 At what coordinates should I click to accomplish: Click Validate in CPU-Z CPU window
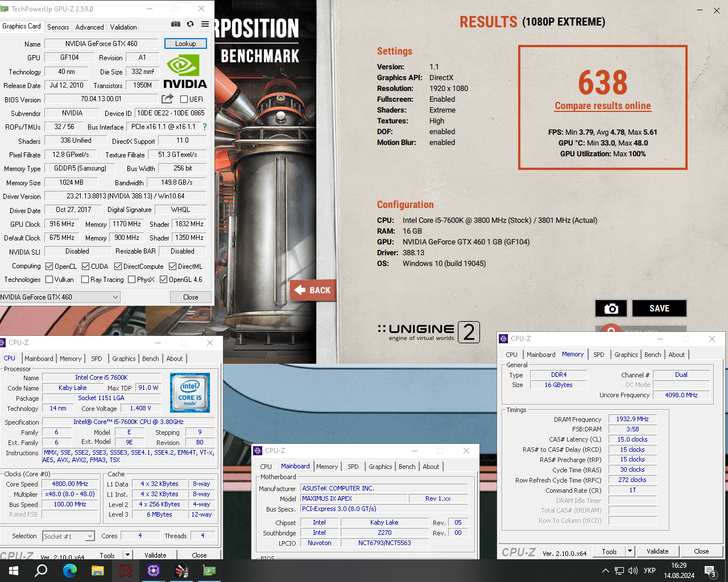tap(155, 555)
